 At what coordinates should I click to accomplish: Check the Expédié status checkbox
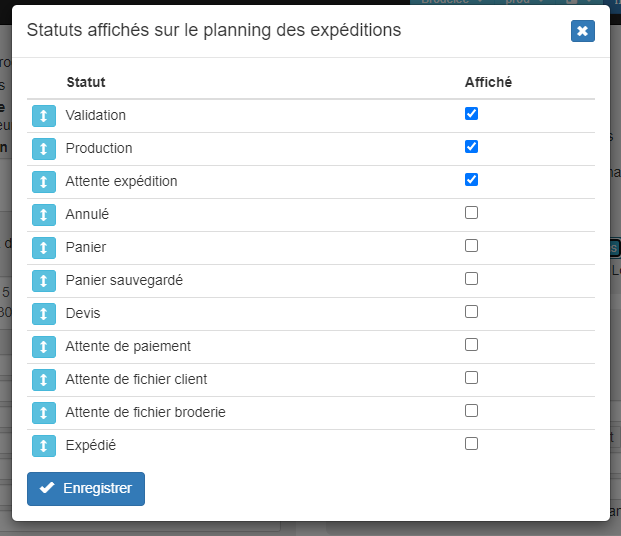471,444
